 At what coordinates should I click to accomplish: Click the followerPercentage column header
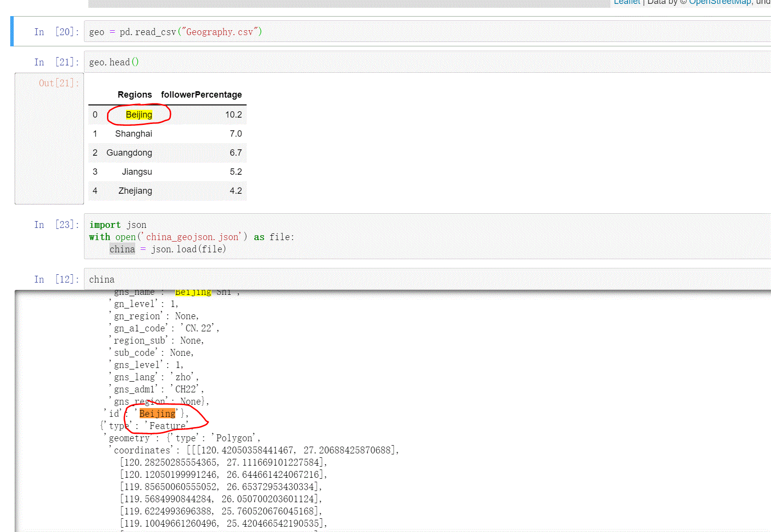[201, 95]
